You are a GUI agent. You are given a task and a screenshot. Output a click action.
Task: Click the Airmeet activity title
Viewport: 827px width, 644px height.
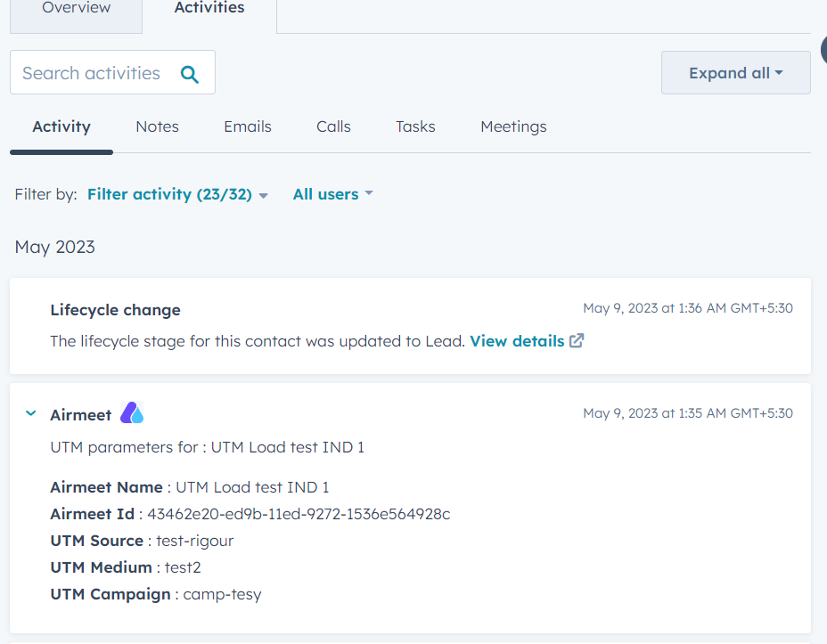click(x=81, y=415)
